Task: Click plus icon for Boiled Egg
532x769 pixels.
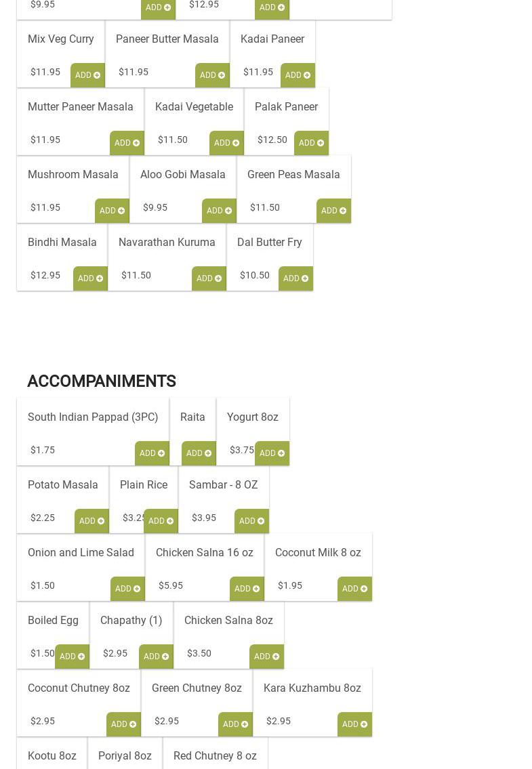Action: pyautogui.click(x=81, y=657)
